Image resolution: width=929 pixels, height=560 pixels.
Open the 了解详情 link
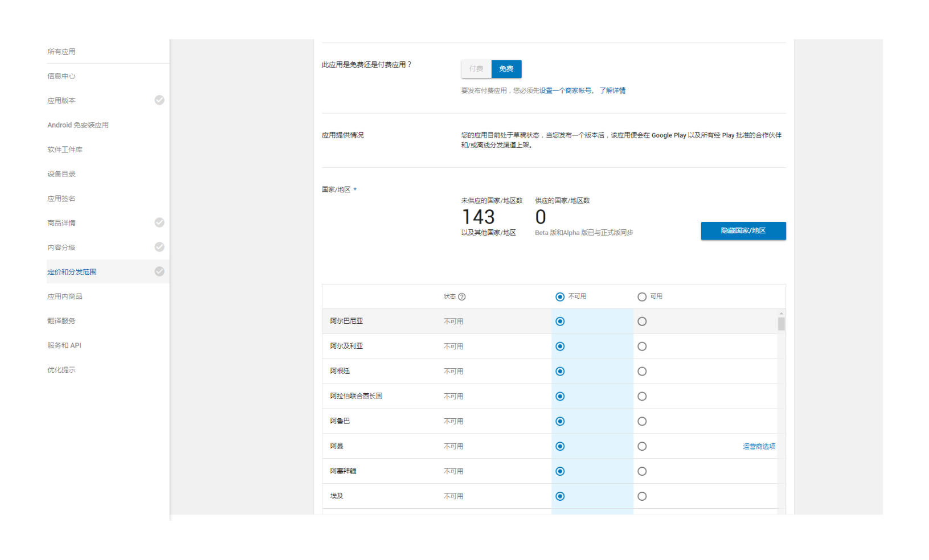[611, 90]
